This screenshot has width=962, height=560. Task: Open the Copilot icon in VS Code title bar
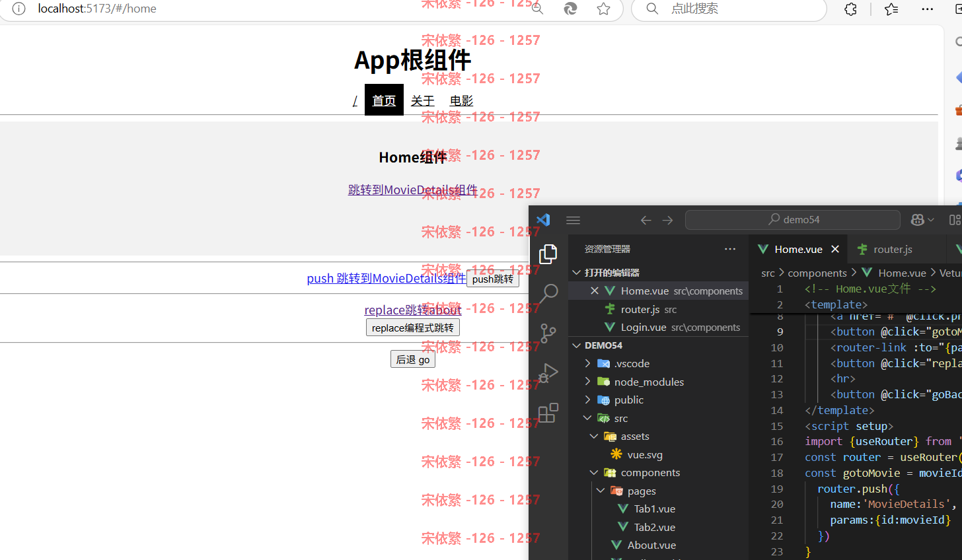[x=917, y=220]
